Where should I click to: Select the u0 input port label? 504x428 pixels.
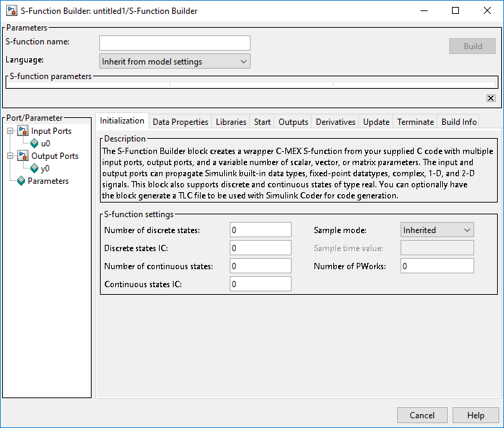[45, 144]
